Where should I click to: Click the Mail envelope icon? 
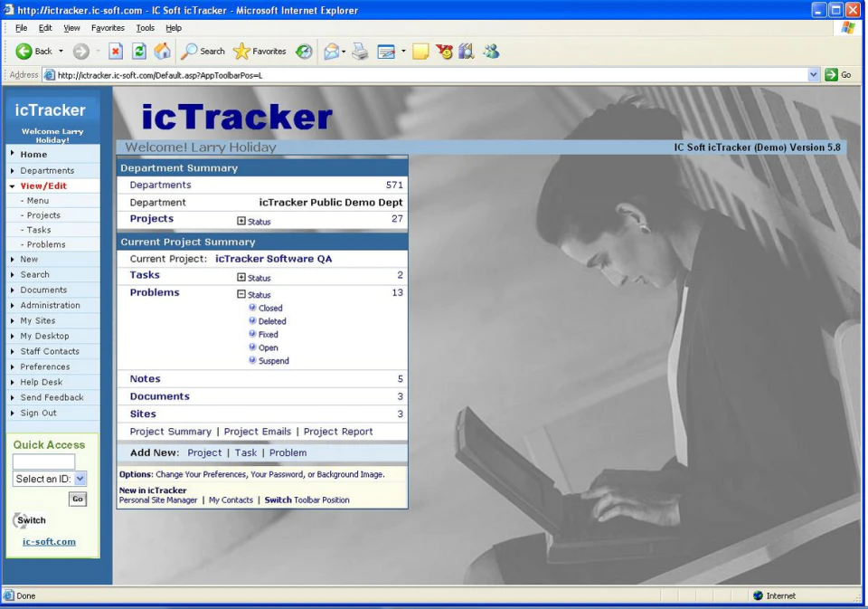tap(331, 52)
